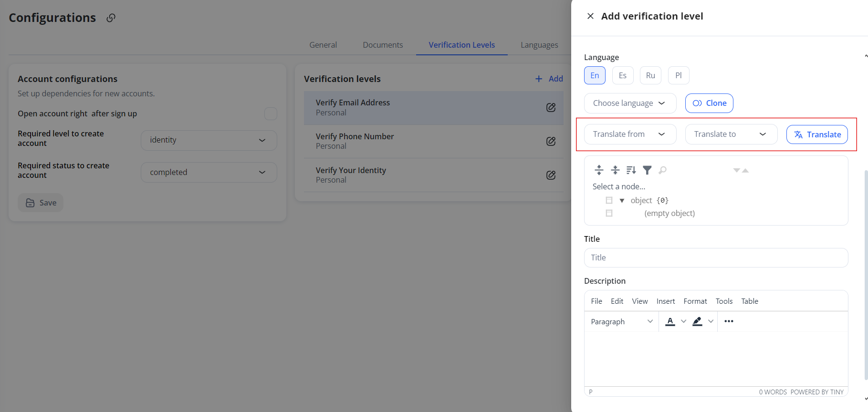868x412 pixels.
Task: Apply highlight color in the Description editor
Action: [697, 321]
